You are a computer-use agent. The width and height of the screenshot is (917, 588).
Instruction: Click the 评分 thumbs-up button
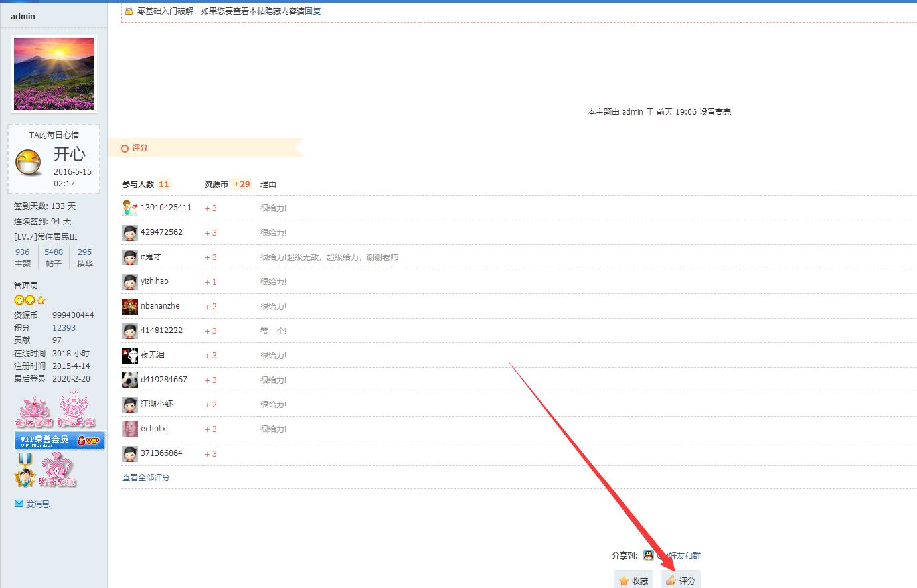(681, 581)
